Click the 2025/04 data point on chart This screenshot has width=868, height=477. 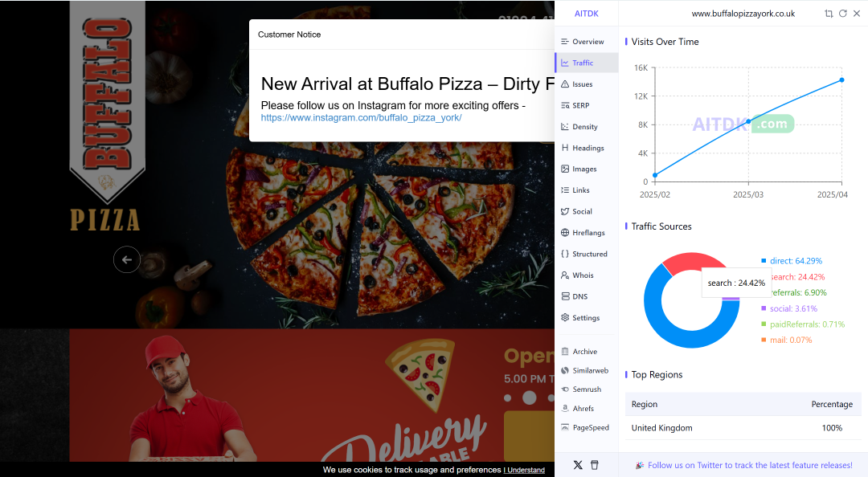coord(841,80)
